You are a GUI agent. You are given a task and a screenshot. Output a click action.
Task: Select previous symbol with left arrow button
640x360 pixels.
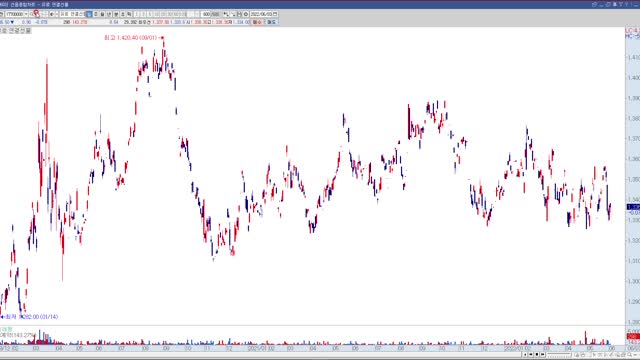[x=51, y=14]
